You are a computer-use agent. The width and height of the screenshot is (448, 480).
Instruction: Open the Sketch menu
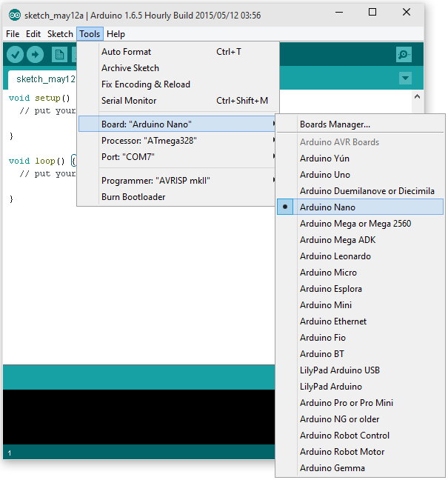[x=60, y=34]
